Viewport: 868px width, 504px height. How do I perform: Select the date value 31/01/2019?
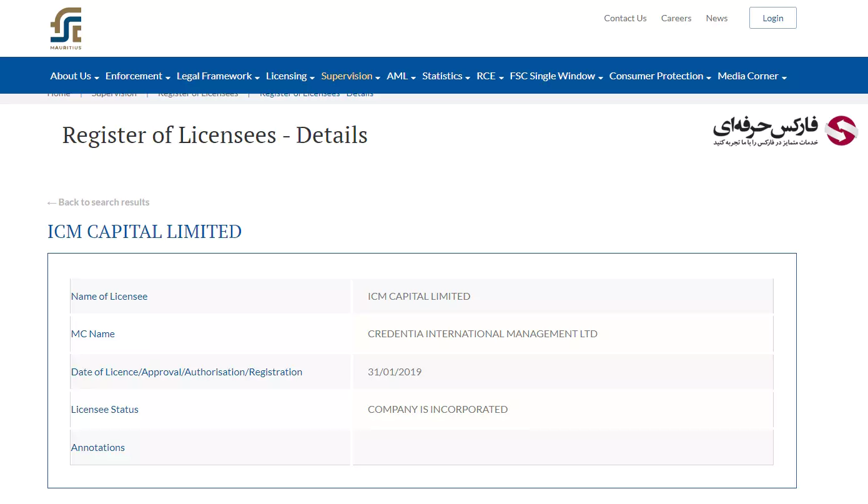395,372
